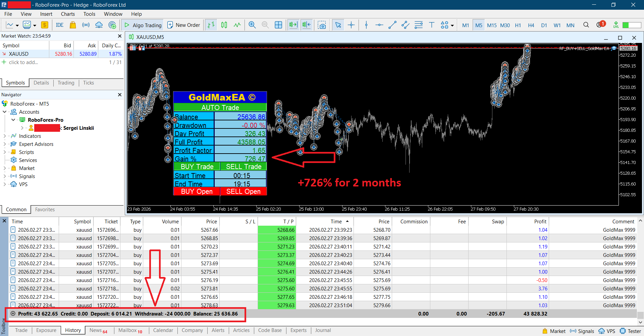Expand the Indicators tree node

click(5, 136)
